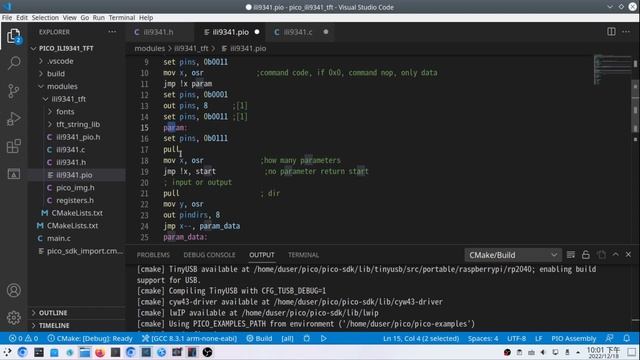Image resolution: width=640 pixels, height=360 pixels.
Task: Toggle output auto-scroll lock
Action: tap(586, 255)
